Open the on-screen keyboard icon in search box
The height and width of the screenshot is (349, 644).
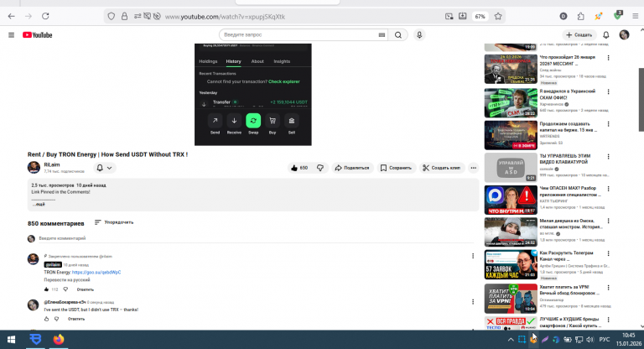382,35
